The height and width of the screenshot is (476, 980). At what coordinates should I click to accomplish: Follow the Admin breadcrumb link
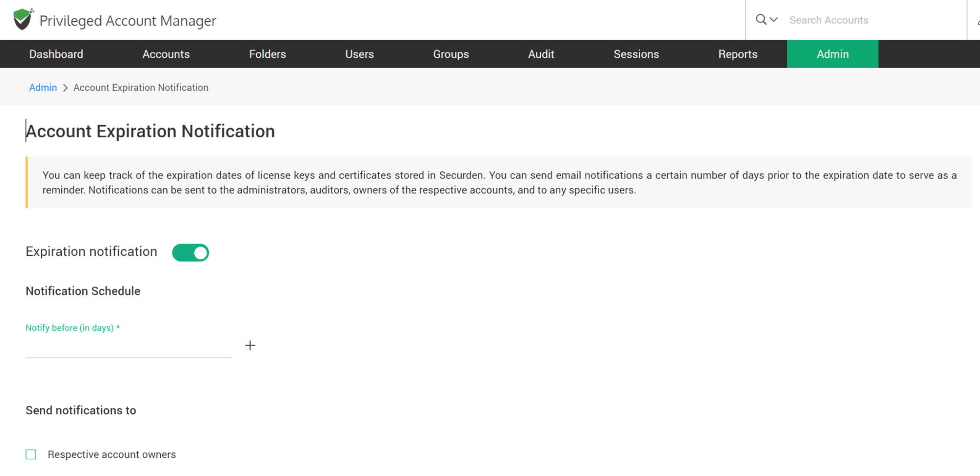pyautogui.click(x=43, y=88)
